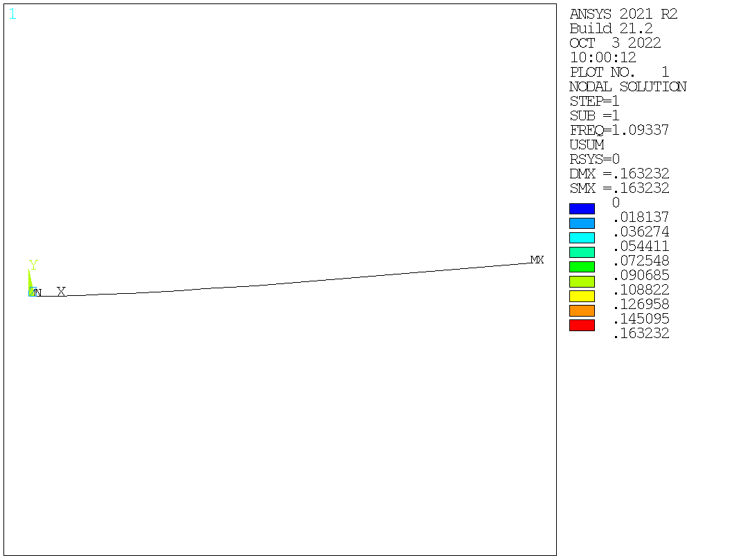
Task: Click the 'Build 21.2' text
Action: point(611,28)
